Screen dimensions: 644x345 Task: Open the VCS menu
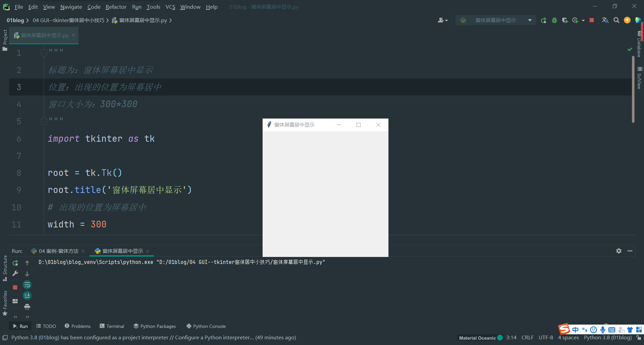(170, 7)
